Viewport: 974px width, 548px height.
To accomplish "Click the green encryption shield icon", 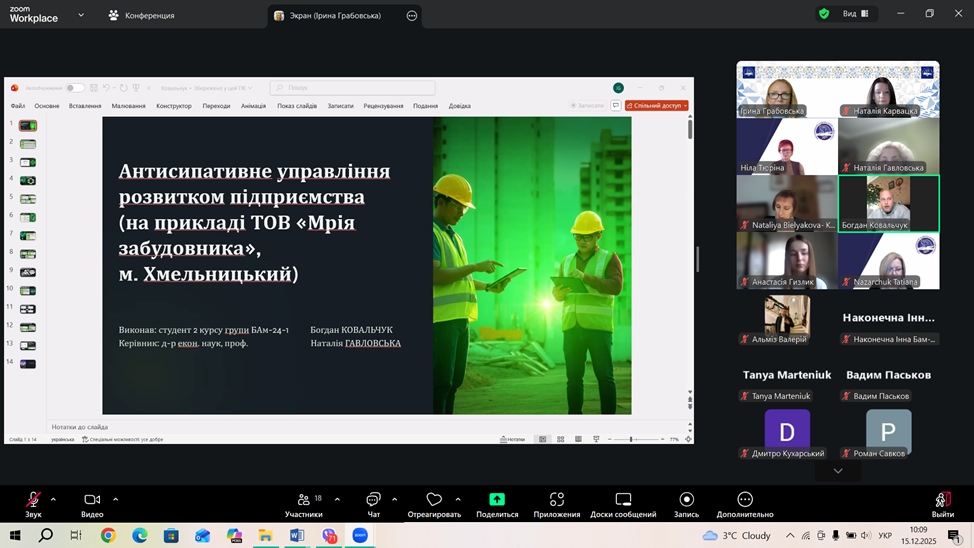I will click(x=824, y=14).
